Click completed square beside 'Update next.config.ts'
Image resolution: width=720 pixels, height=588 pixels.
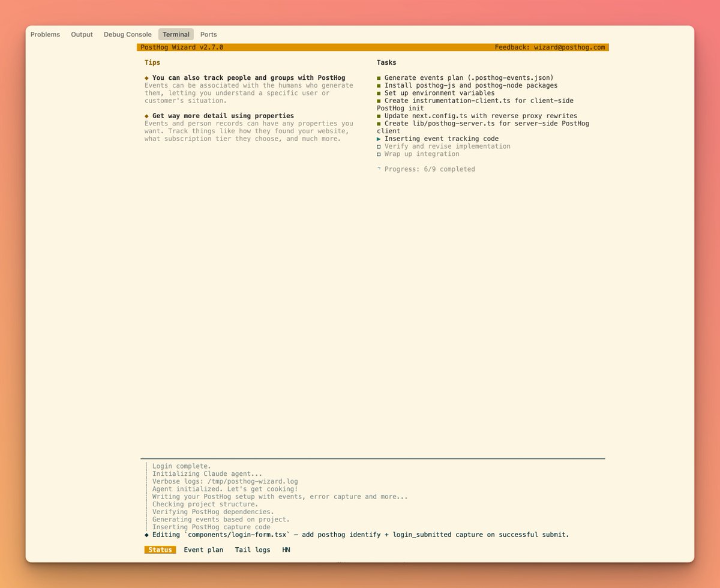(379, 116)
